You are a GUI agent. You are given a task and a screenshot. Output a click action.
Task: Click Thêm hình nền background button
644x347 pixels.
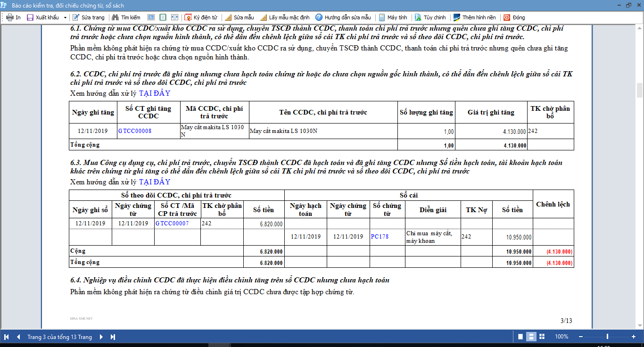pos(474,17)
